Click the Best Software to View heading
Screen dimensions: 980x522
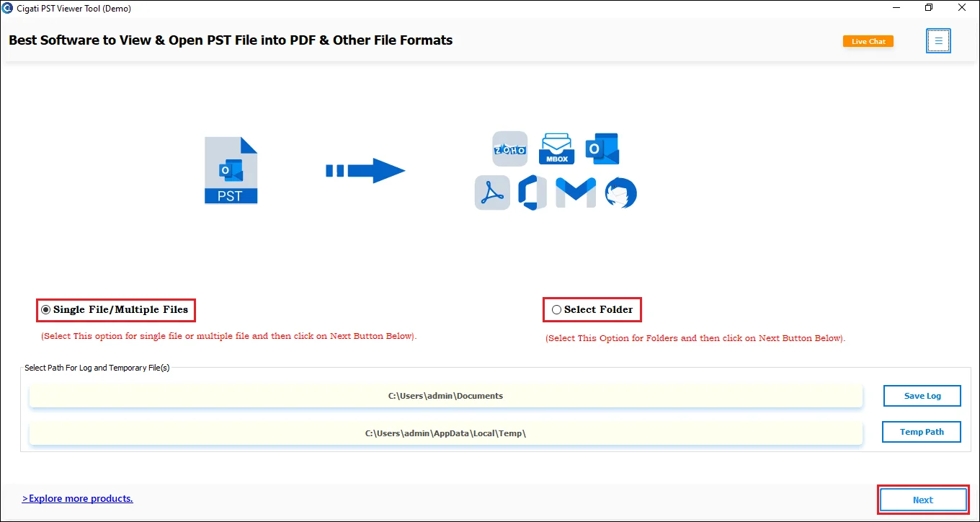click(231, 40)
